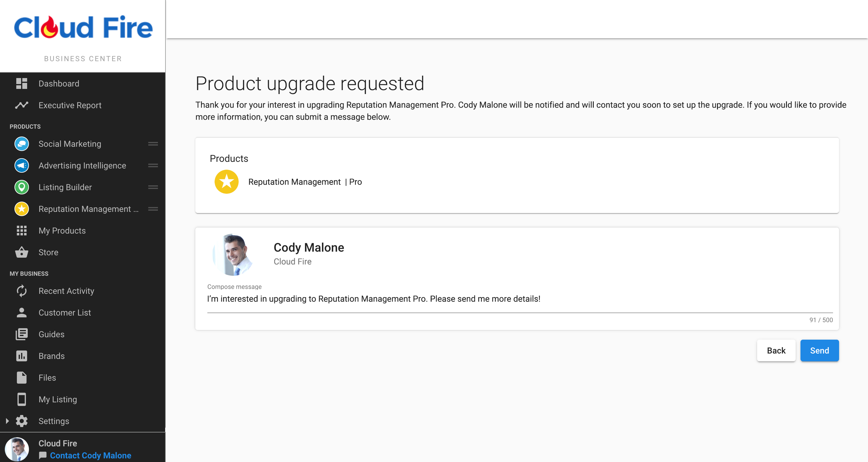
Task: Click the Guides document stack icon
Action: pos(22,334)
